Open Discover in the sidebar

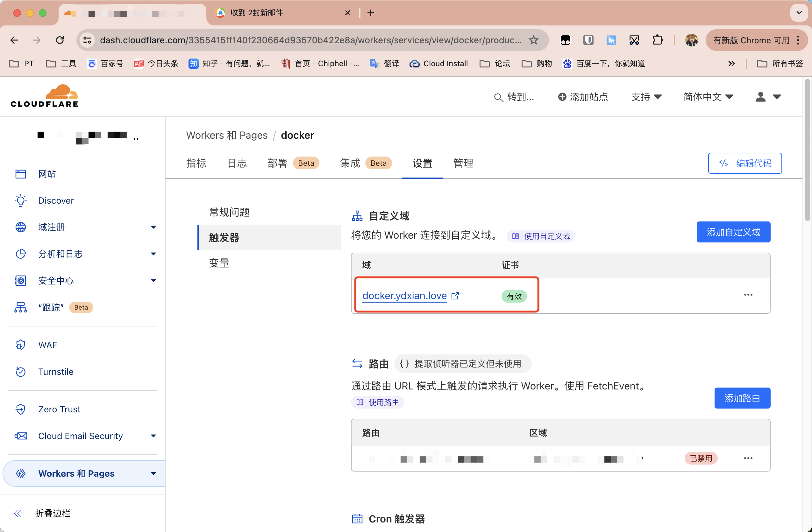pos(56,200)
